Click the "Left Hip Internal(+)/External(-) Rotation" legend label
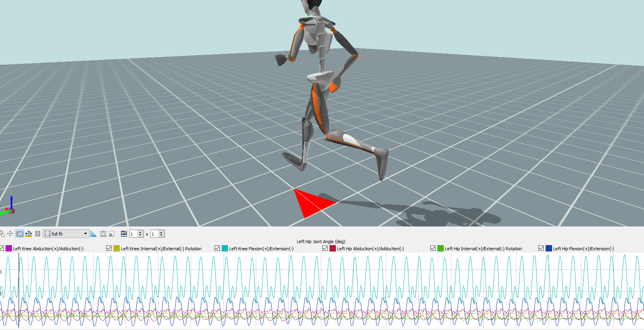 pos(483,249)
